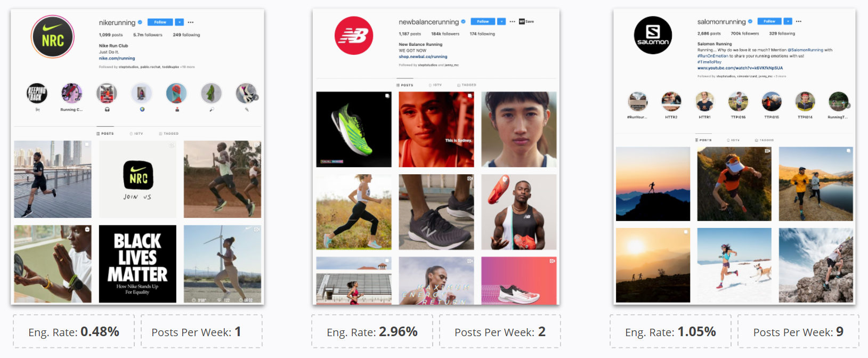
Task: Select the POSTS tab on salomonrunning
Action: [703, 140]
